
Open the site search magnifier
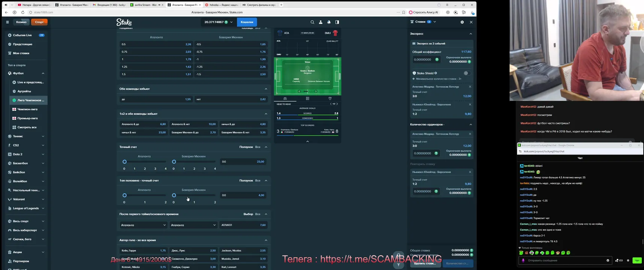tap(312, 22)
